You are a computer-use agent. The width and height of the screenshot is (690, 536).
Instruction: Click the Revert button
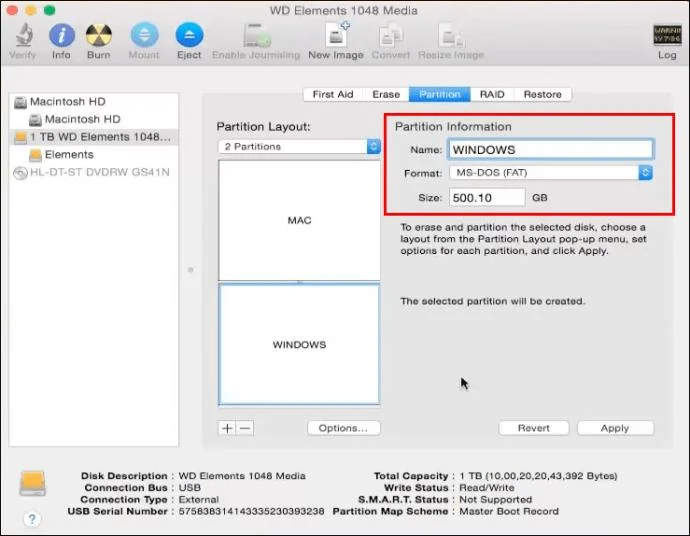click(534, 428)
